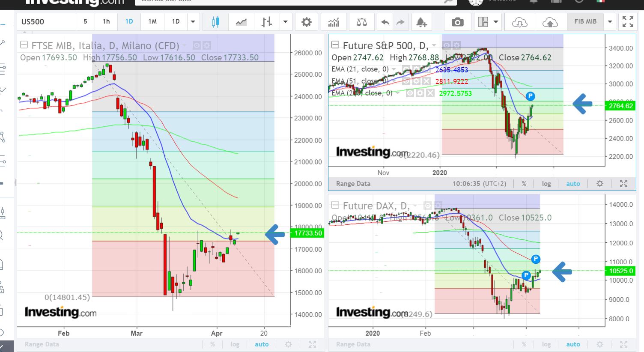Select the 5 minute timeframe
Screen dimensions: 644x352
85,22
